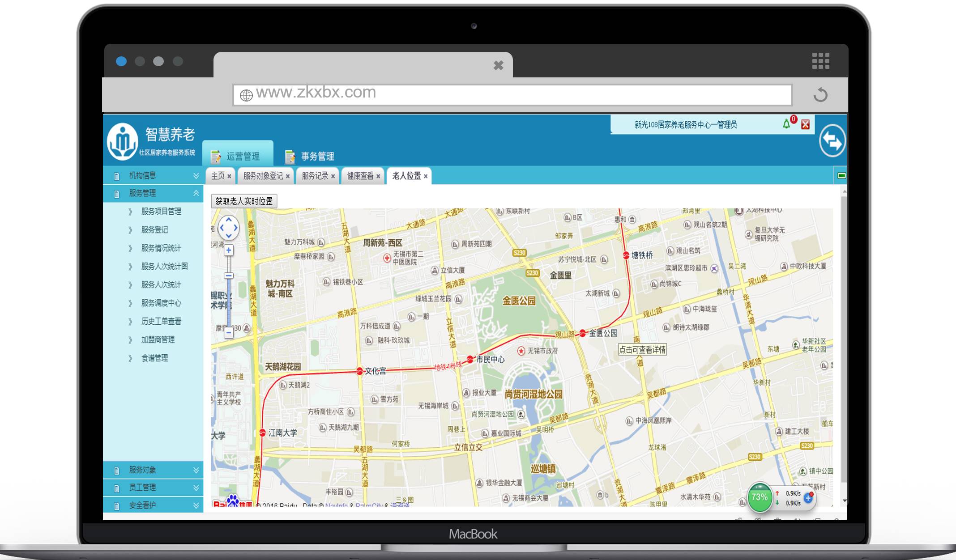Click the map zoom out minus button
This screenshot has width=956, height=560.
[x=229, y=332]
